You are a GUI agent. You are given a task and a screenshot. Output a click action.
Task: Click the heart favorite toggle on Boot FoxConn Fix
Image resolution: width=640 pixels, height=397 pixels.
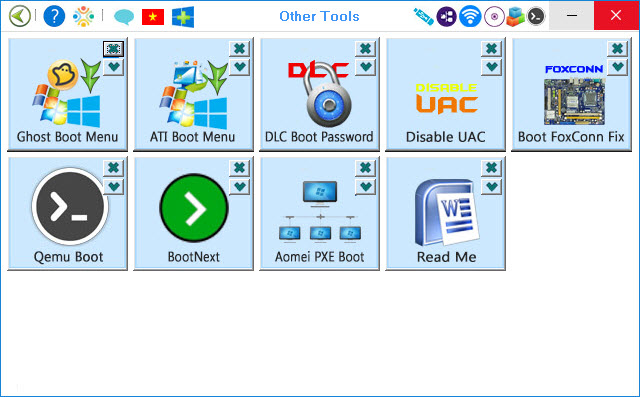[x=618, y=67]
